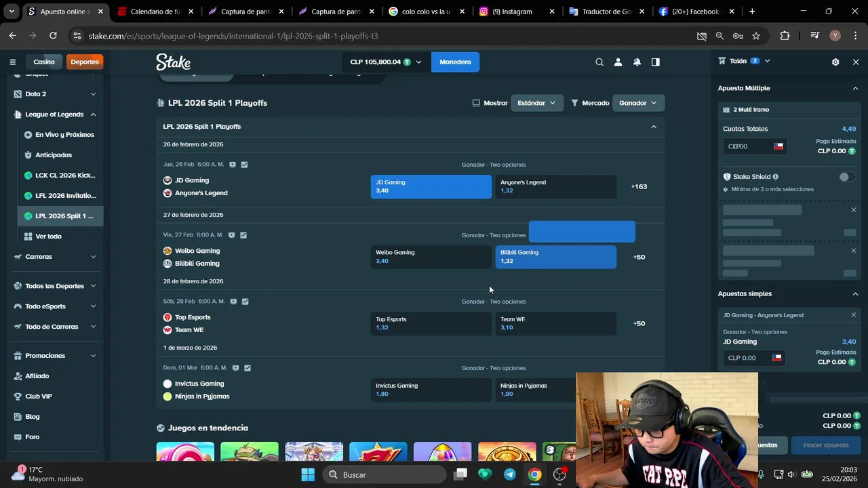This screenshot has width=868, height=488.
Task: Select Team WE 3,10 odds
Action: point(556,323)
